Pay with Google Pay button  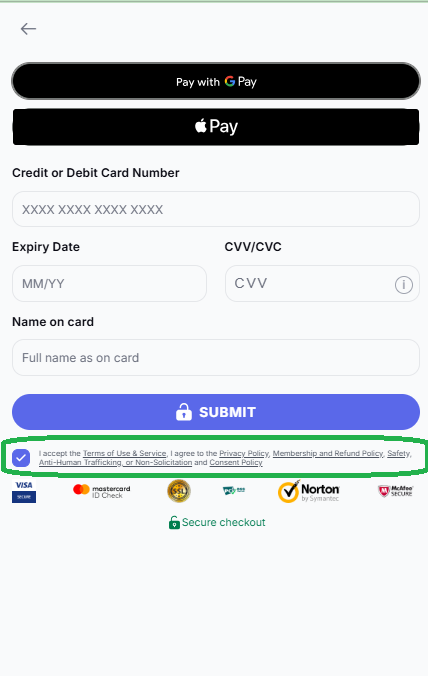click(x=216, y=81)
